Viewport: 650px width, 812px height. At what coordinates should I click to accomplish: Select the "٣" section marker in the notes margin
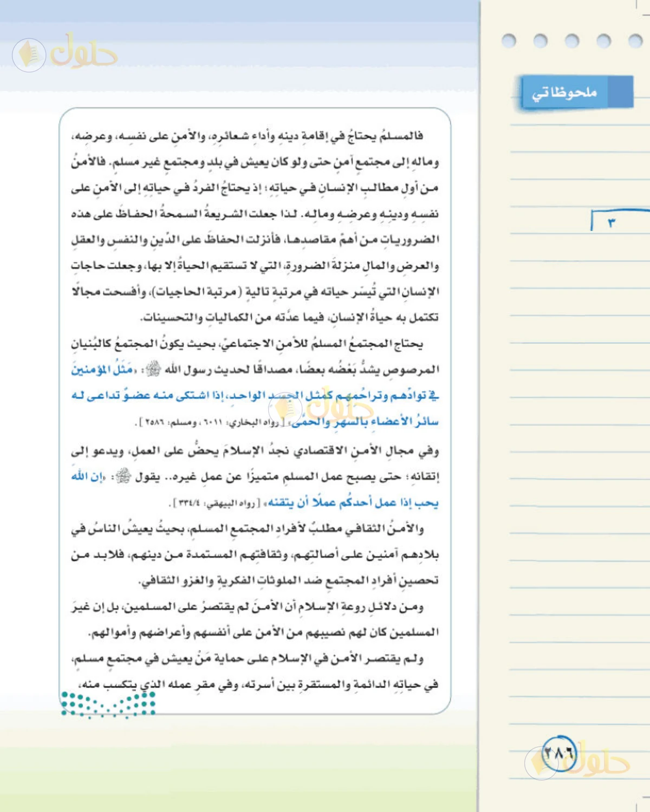tap(611, 223)
